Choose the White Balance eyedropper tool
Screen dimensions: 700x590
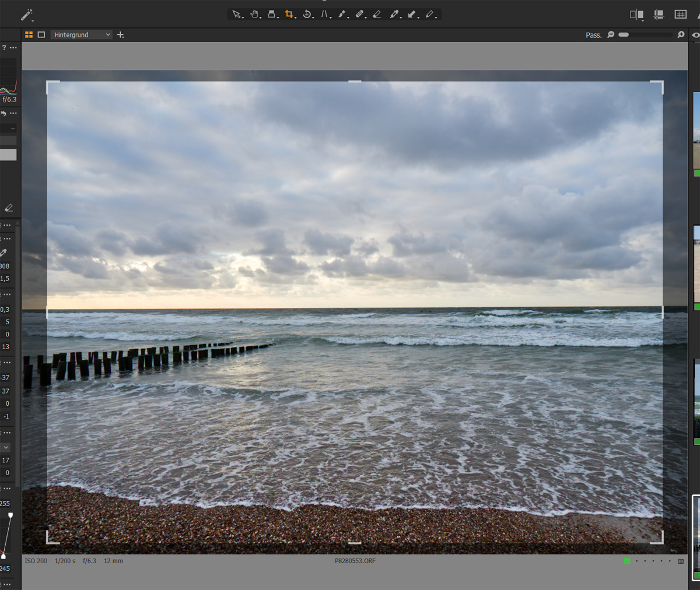point(394,15)
